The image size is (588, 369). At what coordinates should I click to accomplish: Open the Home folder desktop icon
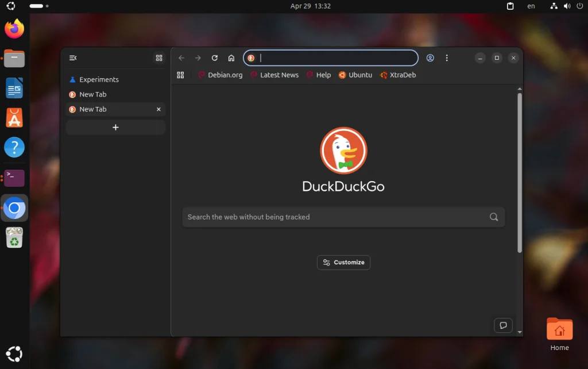pos(559,334)
